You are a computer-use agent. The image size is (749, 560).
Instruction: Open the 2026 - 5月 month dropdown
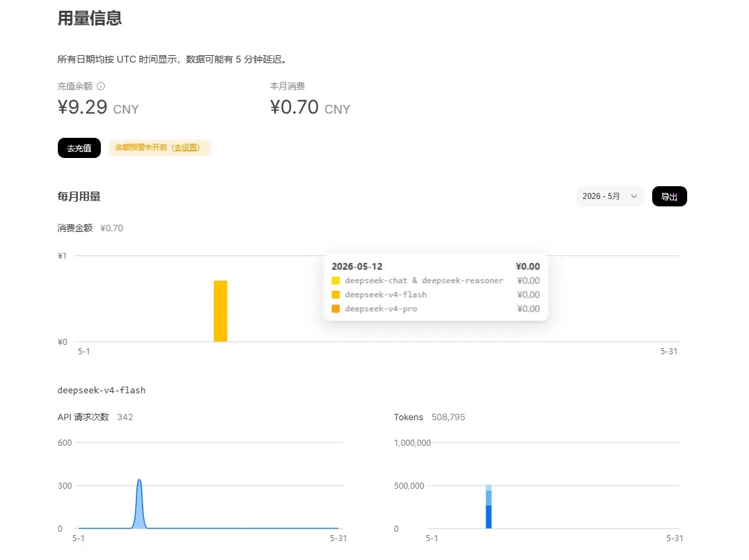pos(610,196)
